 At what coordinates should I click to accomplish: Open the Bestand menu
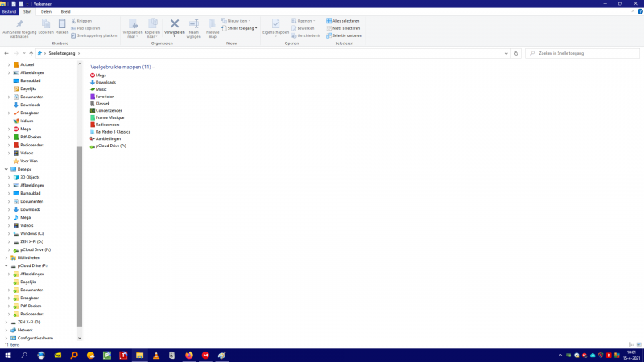point(9,12)
